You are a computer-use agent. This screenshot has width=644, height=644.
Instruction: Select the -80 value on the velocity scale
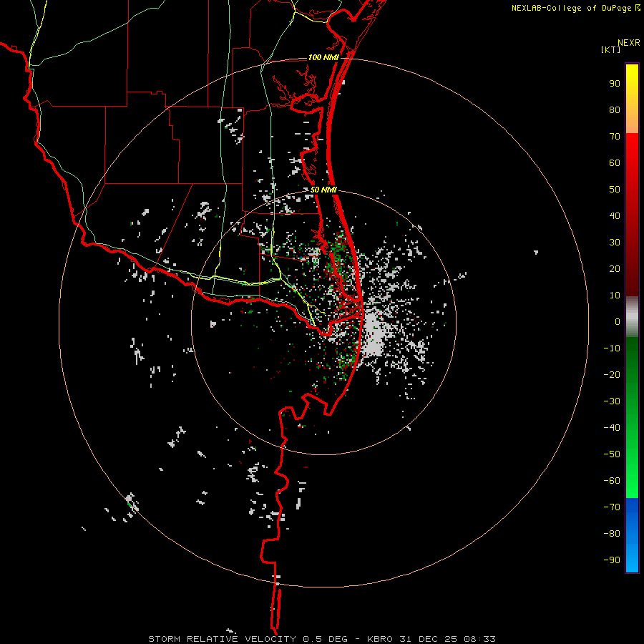click(x=612, y=534)
